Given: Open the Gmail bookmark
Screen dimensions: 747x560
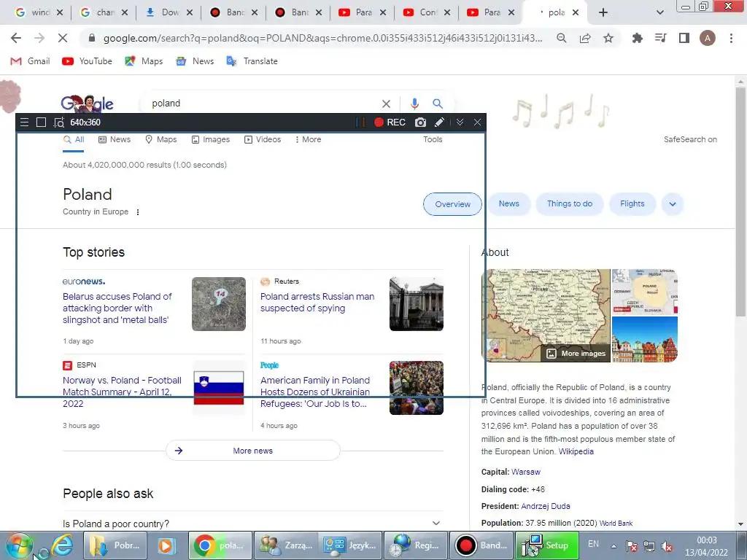Looking at the screenshot, I should (x=31, y=61).
